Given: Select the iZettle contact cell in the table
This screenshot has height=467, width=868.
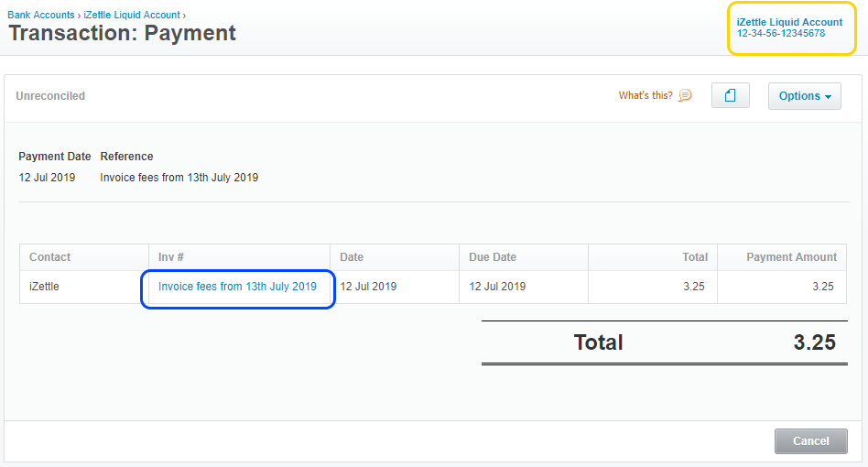Looking at the screenshot, I should (46, 287).
